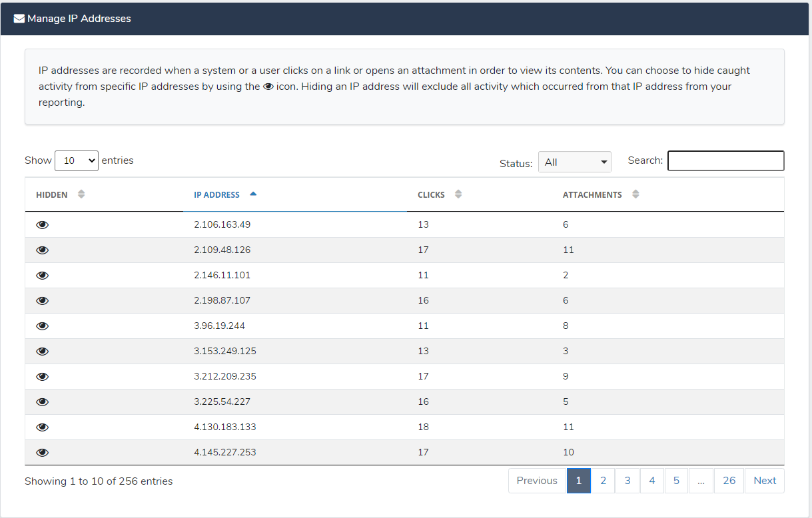The width and height of the screenshot is (812, 518).
Task: Click the eye icon for 3.153.249.125
Action: 42,351
